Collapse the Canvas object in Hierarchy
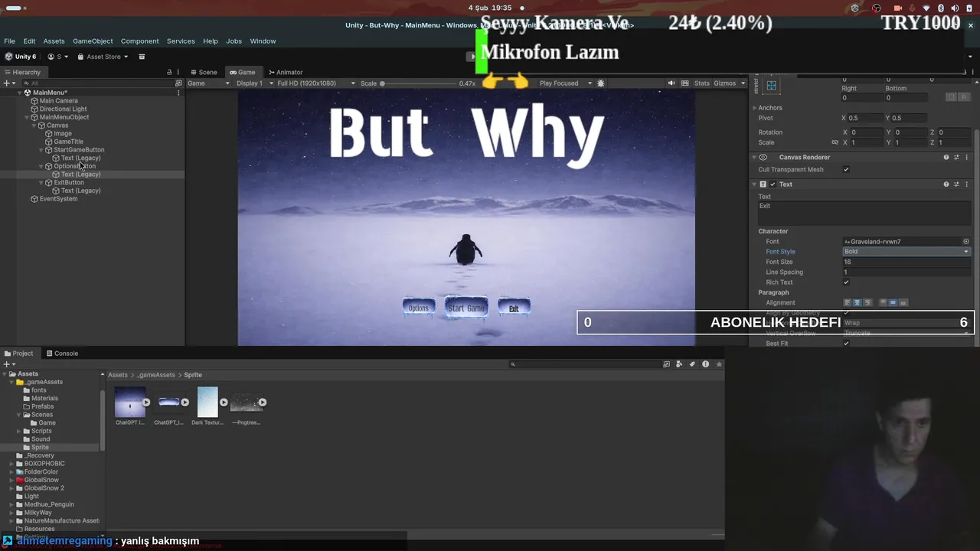This screenshot has width=980, height=551. [x=34, y=126]
